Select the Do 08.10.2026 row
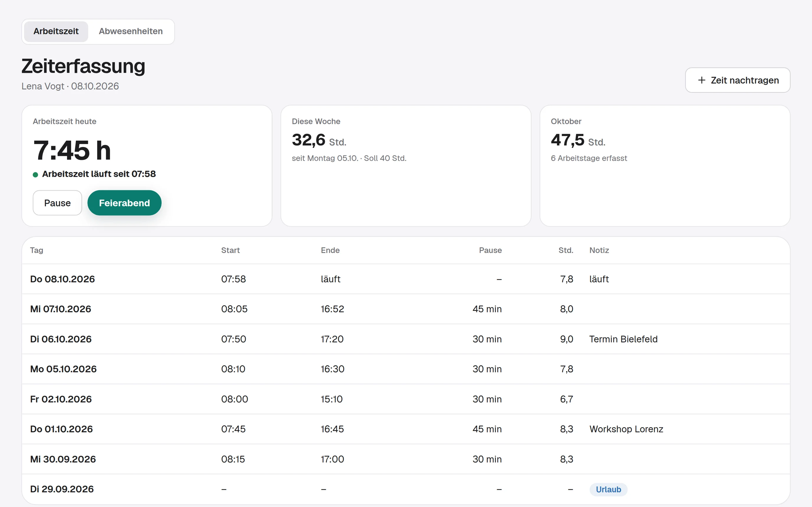 [406, 279]
